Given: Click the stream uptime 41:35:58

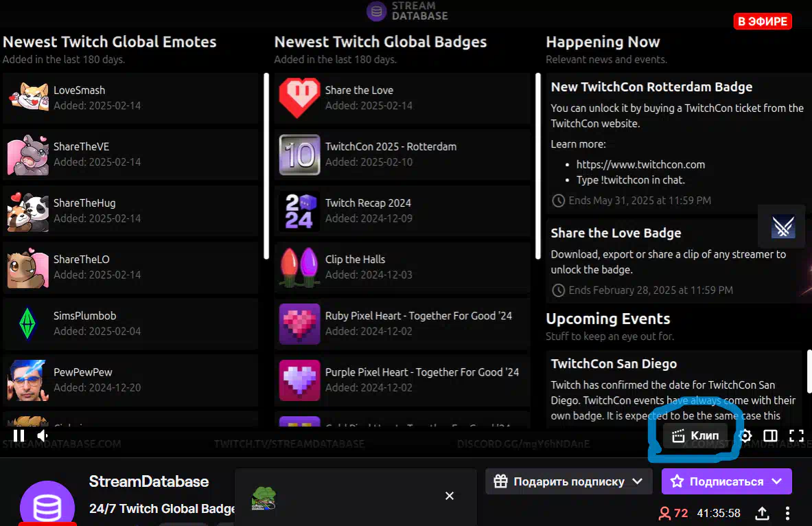Looking at the screenshot, I should (718, 513).
